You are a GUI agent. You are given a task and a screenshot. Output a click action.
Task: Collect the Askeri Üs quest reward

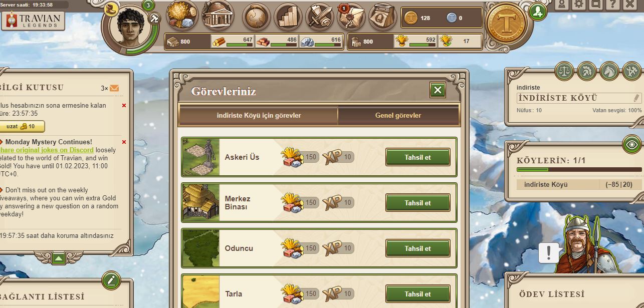pos(418,157)
